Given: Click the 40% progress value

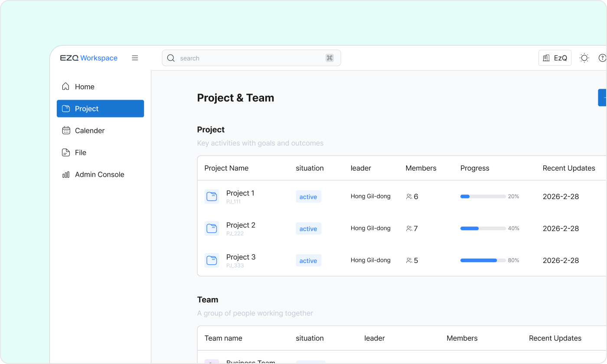Looking at the screenshot, I should (513, 228).
